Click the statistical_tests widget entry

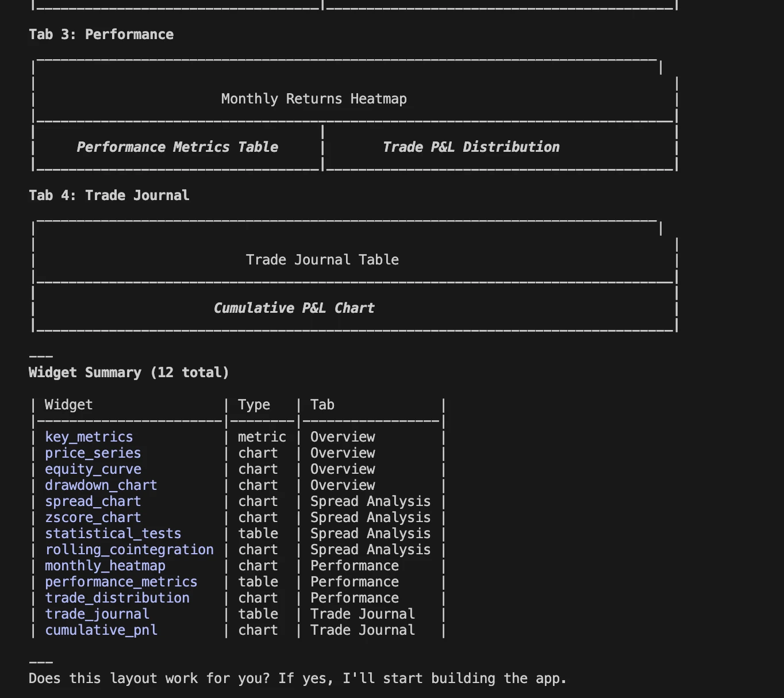(x=113, y=534)
